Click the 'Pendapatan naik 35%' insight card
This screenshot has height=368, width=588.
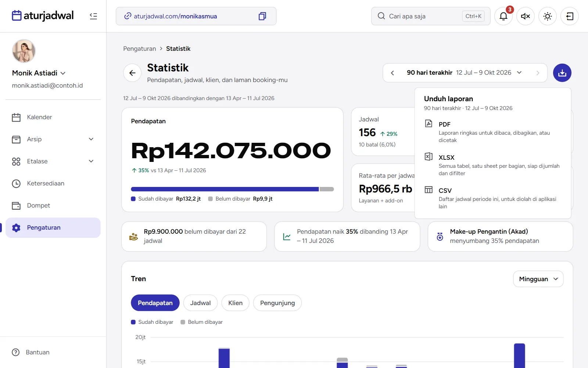pyautogui.click(x=347, y=236)
